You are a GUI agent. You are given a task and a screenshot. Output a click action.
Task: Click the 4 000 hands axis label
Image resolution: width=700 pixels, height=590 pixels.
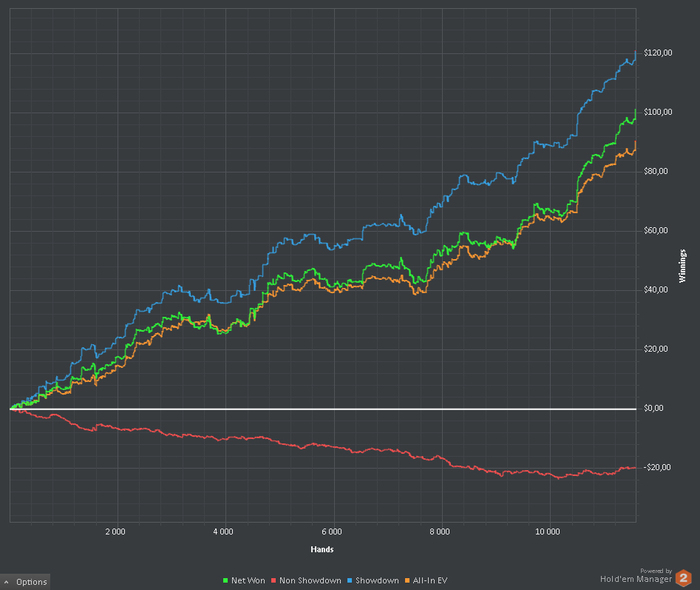click(223, 532)
